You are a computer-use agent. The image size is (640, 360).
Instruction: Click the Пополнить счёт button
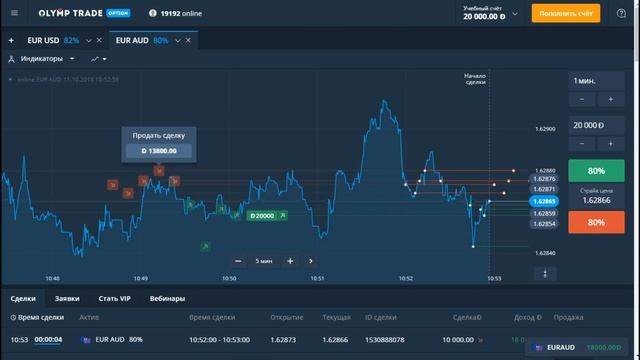pos(566,13)
